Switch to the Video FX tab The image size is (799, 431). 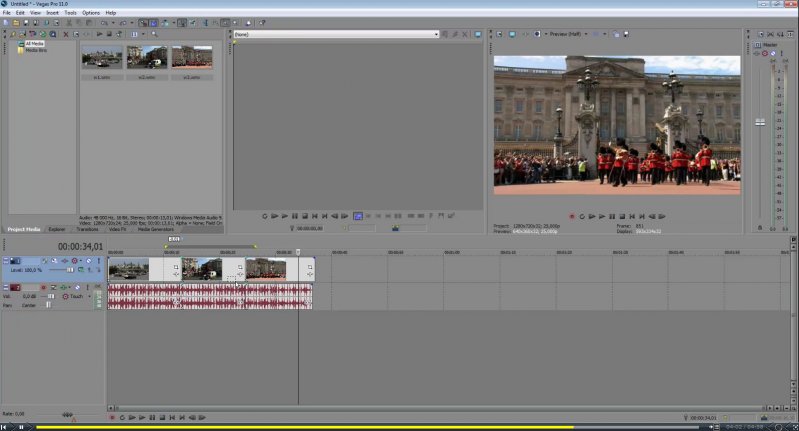pos(117,229)
